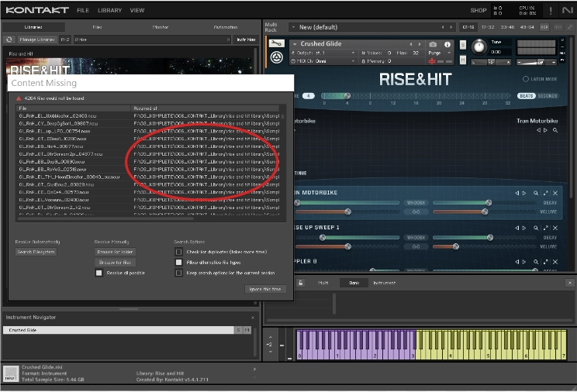Go to the next Tron Motorbike preset
This screenshot has width=577, height=392.
click(x=545, y=130)
